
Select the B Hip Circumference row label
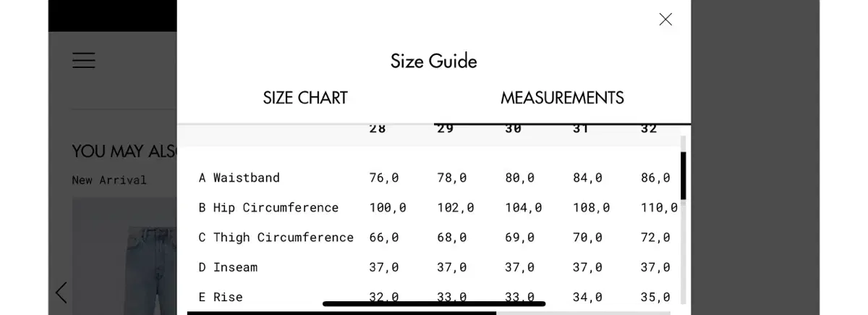(268, 208)
